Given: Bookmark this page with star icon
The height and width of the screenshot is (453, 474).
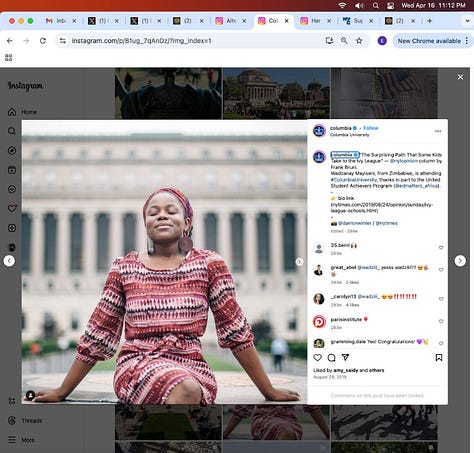Looking at the screenshot, I should [x=359, y=41].
